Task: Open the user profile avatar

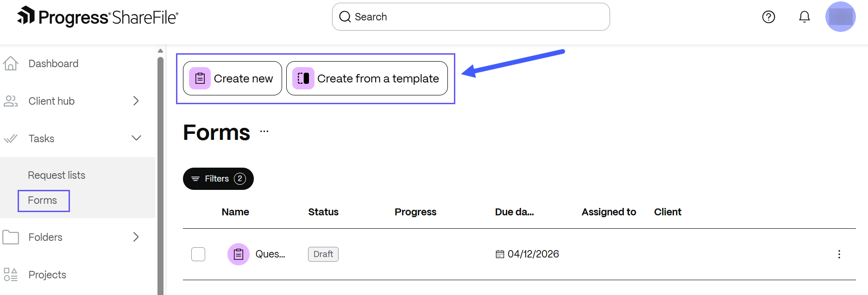Action: coord(840,17)
